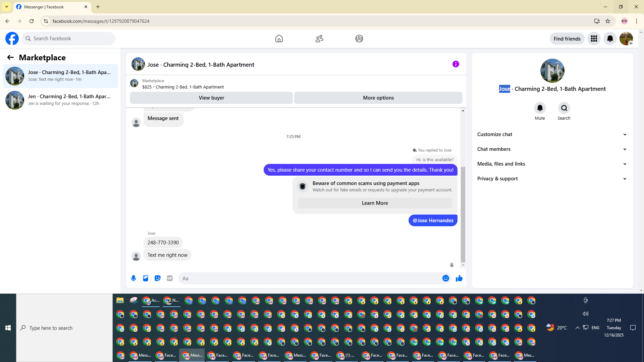Expand the Chat members section

[x=552, y=149]
